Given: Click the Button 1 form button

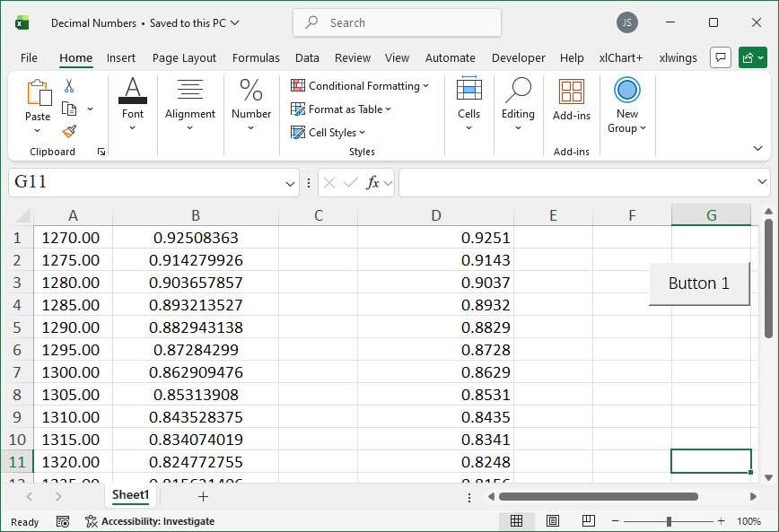Looking at the screenshot, I should (x=699, y=283).
